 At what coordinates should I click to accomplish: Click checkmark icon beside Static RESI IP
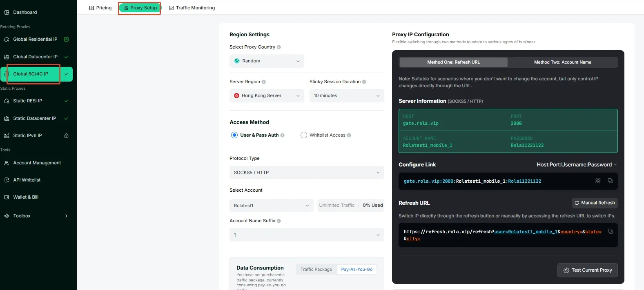[x=66, y=101]
